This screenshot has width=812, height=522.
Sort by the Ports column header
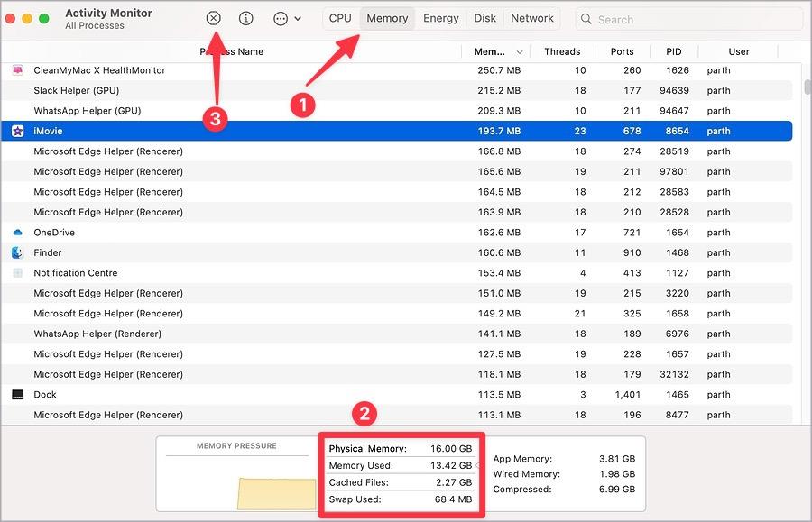tap(622, 51)
